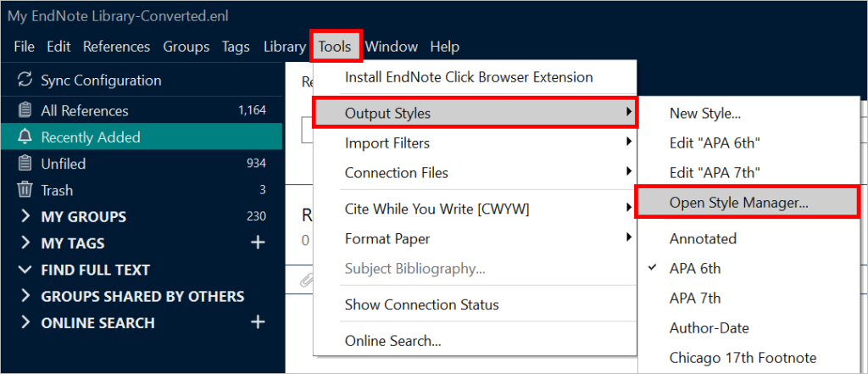Open the Edit menu
The height and width of the screenshot is (374, 868).
58,47
